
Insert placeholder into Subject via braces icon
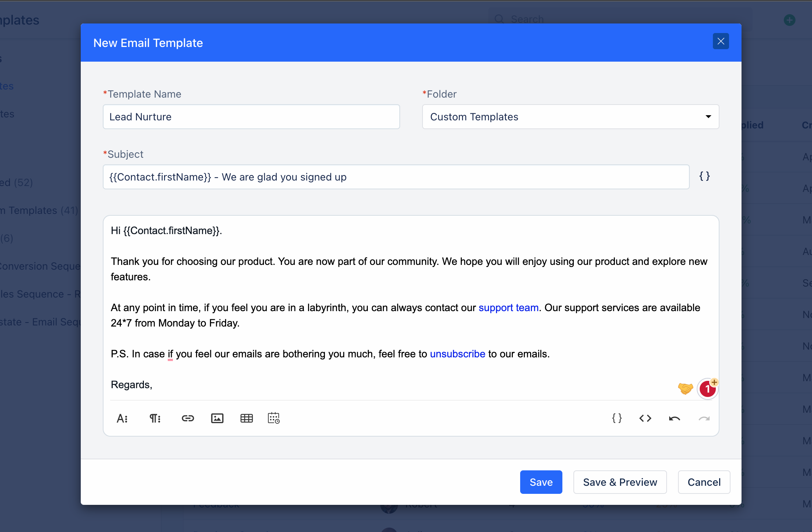(x=704, y=176)
